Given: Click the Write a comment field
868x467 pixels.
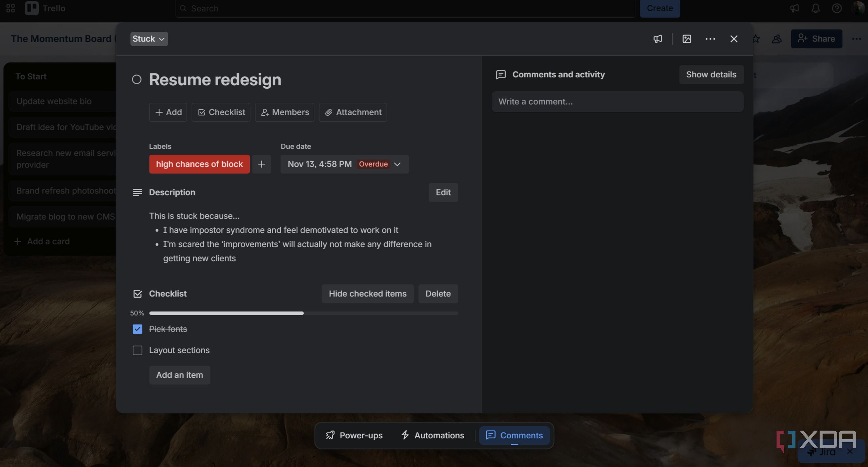Looking at the screenshot, I should [617, 102].
